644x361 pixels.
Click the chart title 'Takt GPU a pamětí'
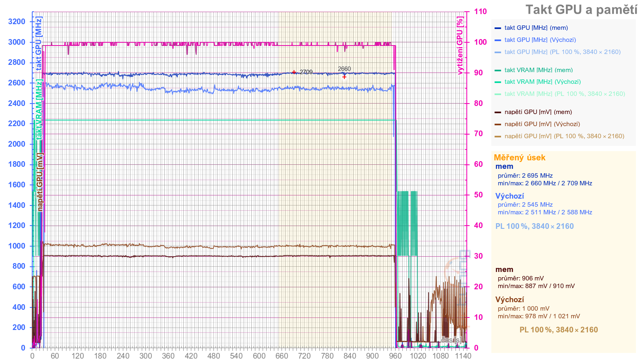581,10
